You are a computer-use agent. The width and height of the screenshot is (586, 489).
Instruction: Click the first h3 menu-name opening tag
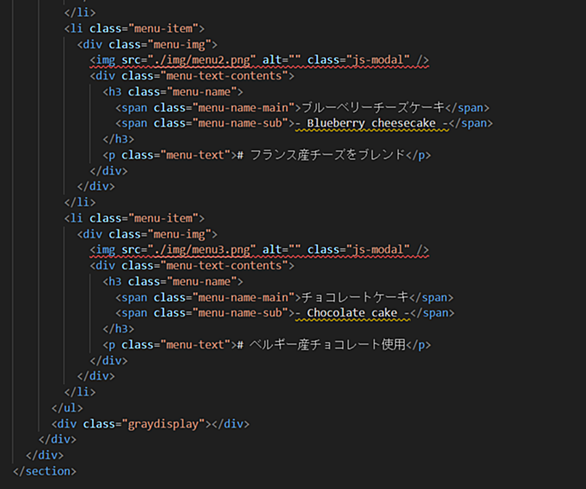(x=173, y=92)
